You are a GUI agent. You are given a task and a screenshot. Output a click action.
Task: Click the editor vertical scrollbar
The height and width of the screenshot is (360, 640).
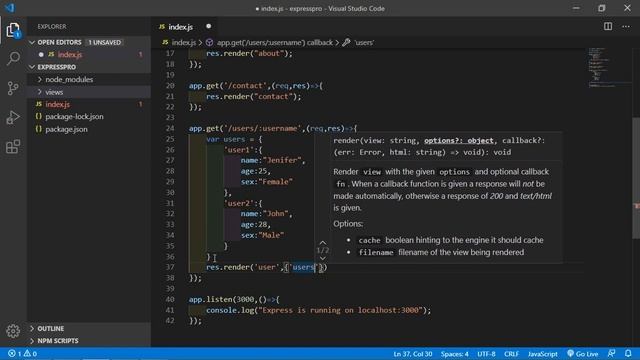tap(636, 178)
